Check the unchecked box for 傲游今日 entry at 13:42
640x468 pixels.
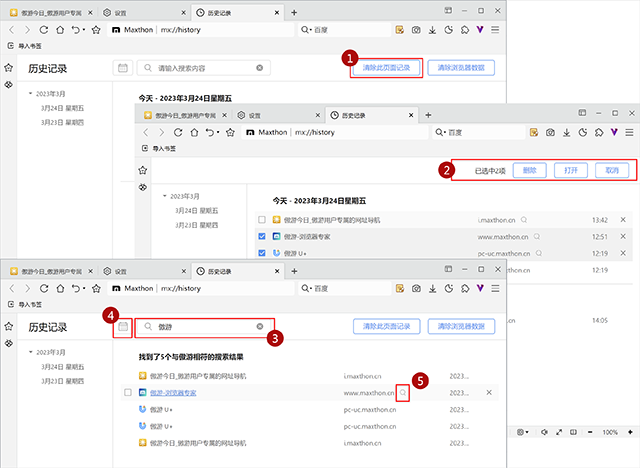261,219
